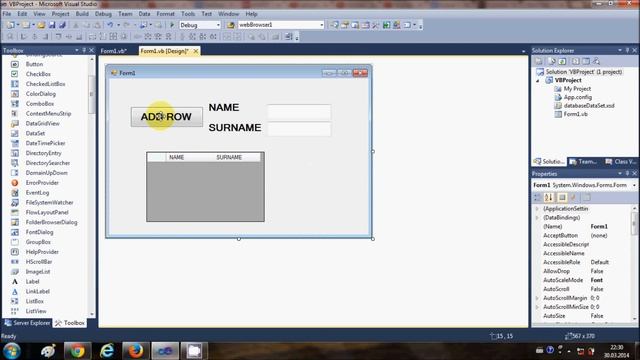Click Refresh icon in Solution Explorer toolbar
Viewport: 640px width, 360px height.
562,61
